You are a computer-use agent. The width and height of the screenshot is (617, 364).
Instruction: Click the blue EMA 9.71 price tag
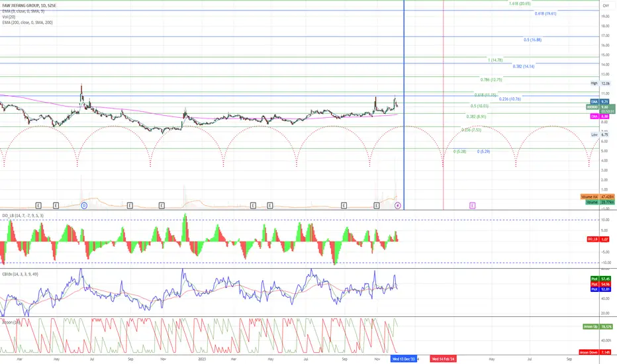click(600, 102)
